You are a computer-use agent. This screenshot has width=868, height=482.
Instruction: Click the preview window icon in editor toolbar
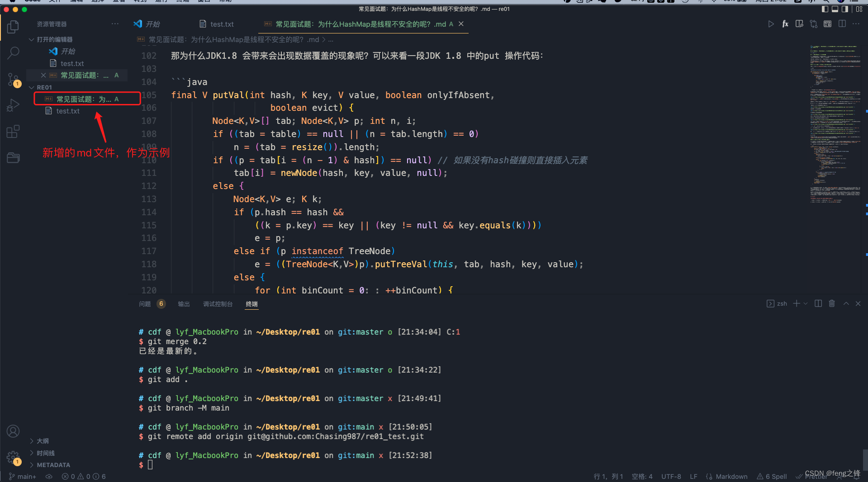click(x=828, y=24)
